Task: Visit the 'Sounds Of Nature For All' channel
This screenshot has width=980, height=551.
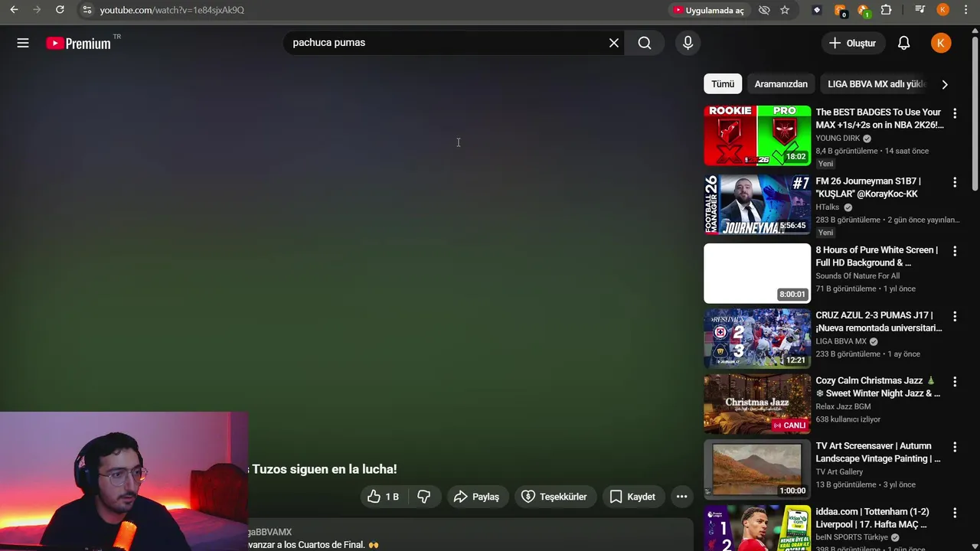Action: click(857, 276)
